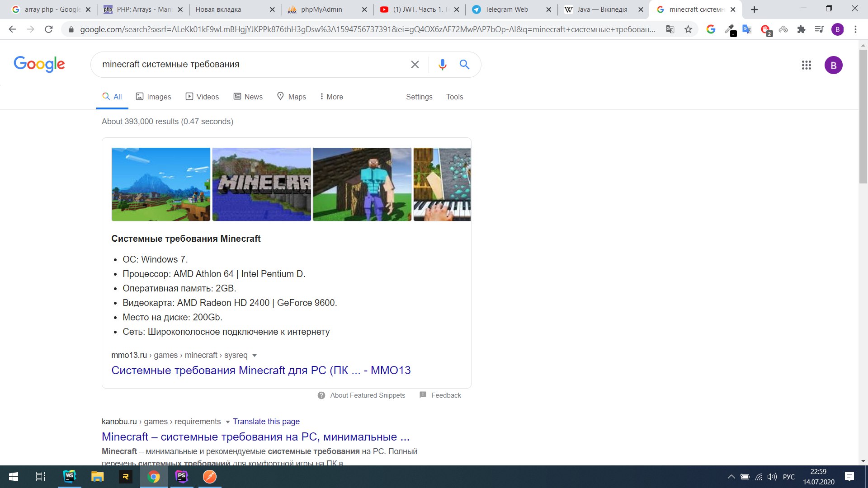Click the Minecraft landscape thumbnail

161,184
